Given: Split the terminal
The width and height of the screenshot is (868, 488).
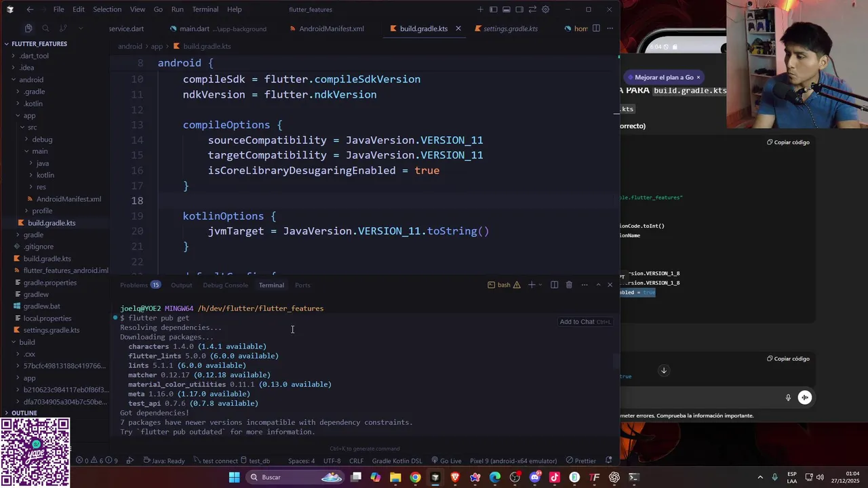Looking at the screenshot, I should 554,285.
